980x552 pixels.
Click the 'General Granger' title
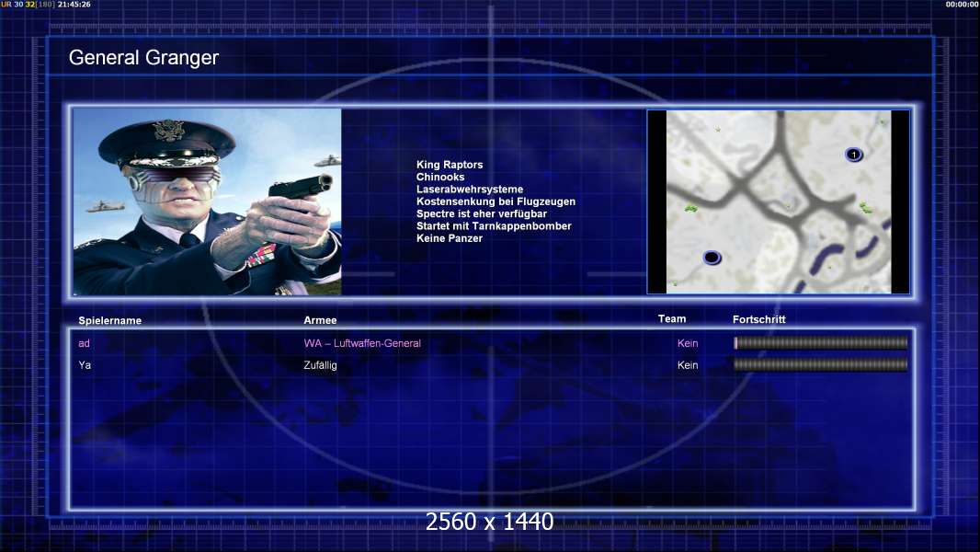point(143,58)
